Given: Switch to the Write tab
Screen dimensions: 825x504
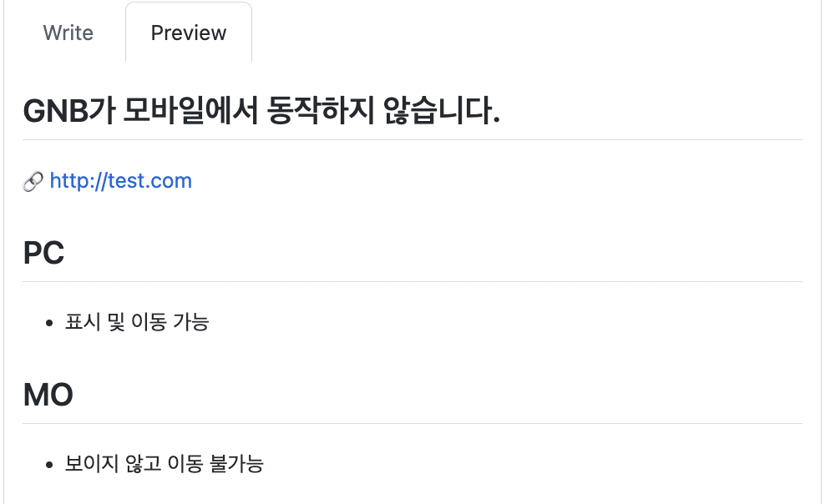Looking at the screenshot, I should tap(68, 33).
